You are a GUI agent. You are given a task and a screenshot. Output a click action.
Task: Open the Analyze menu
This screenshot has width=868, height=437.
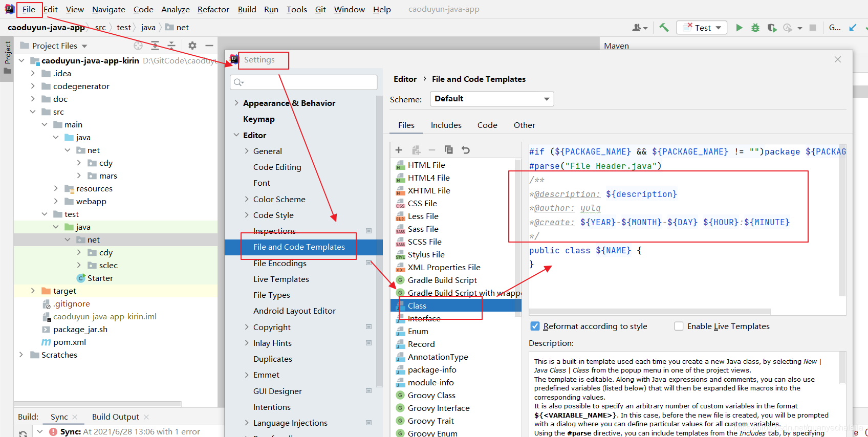(175, 9)
